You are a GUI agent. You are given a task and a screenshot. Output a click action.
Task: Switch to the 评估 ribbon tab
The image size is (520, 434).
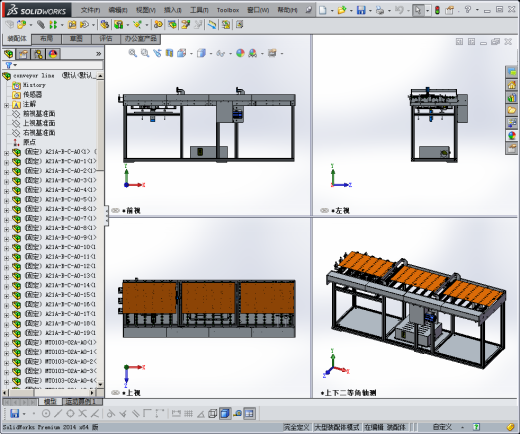click(x=106, y=39)
